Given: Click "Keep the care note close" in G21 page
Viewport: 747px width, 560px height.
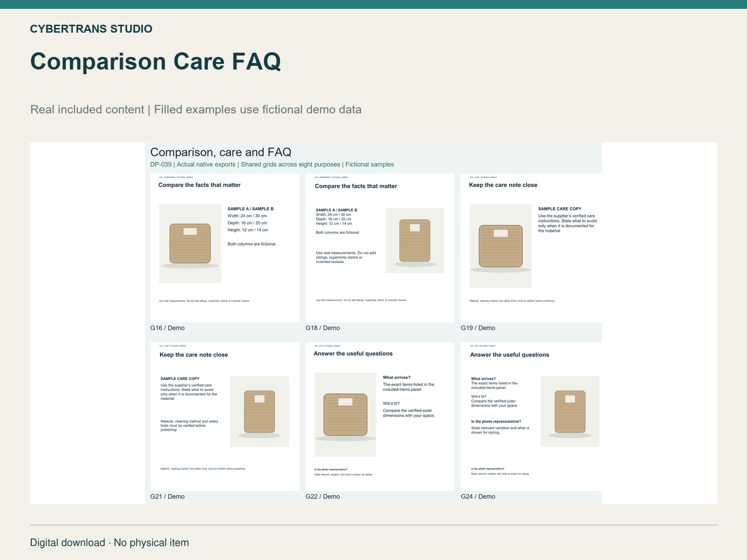Looking at the screenshot, I should click(194, 355).
